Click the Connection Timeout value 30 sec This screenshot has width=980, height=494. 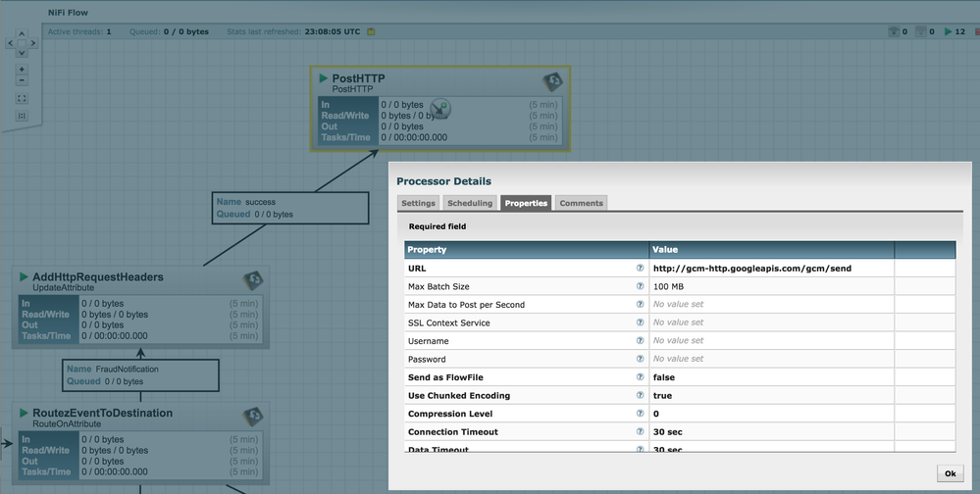[667, 431]
